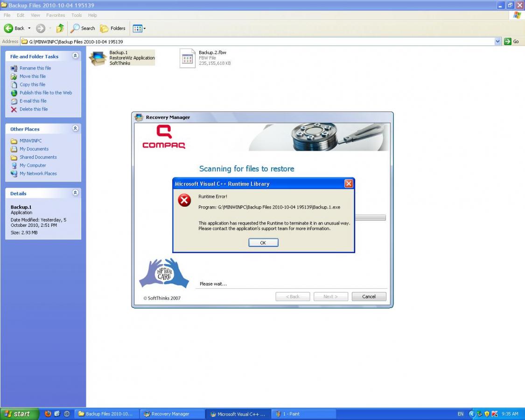525x420 pixels.
Task: Open the Edit menu
Action: coord(21,15)
